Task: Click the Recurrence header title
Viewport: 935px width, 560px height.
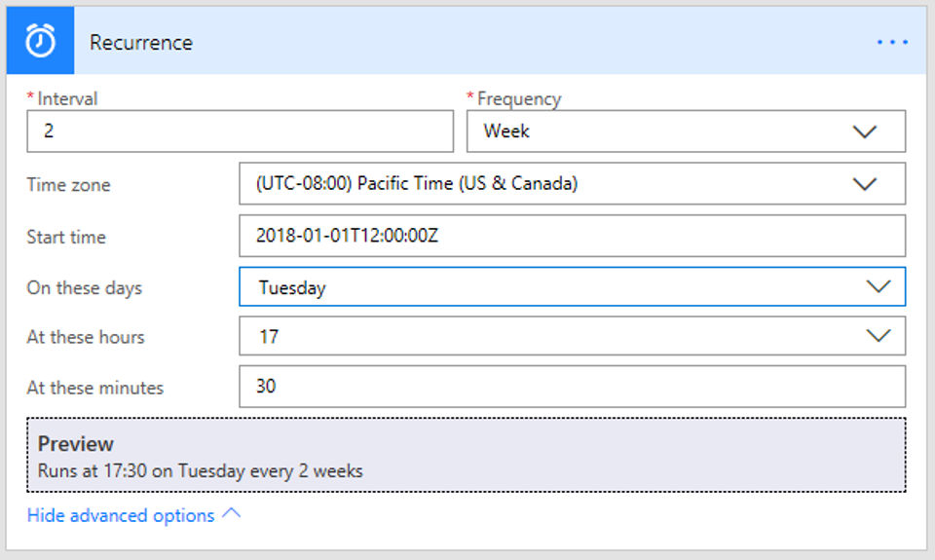Action: (141, 43)
